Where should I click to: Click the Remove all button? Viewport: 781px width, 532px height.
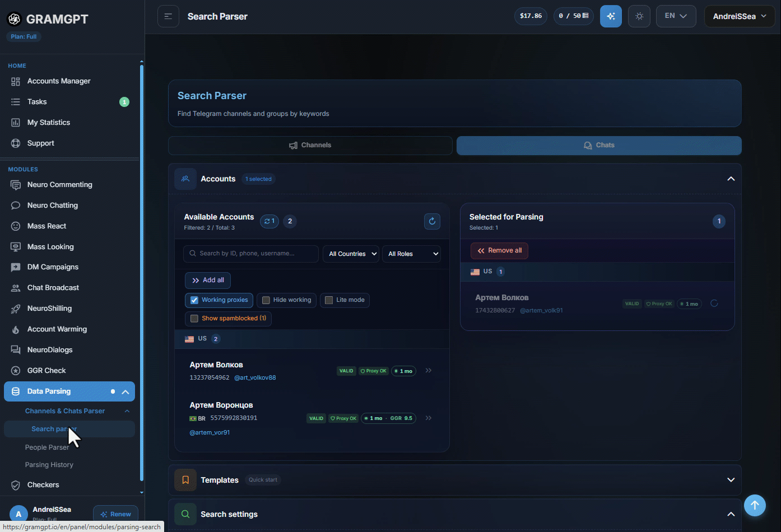click(499, 251)
